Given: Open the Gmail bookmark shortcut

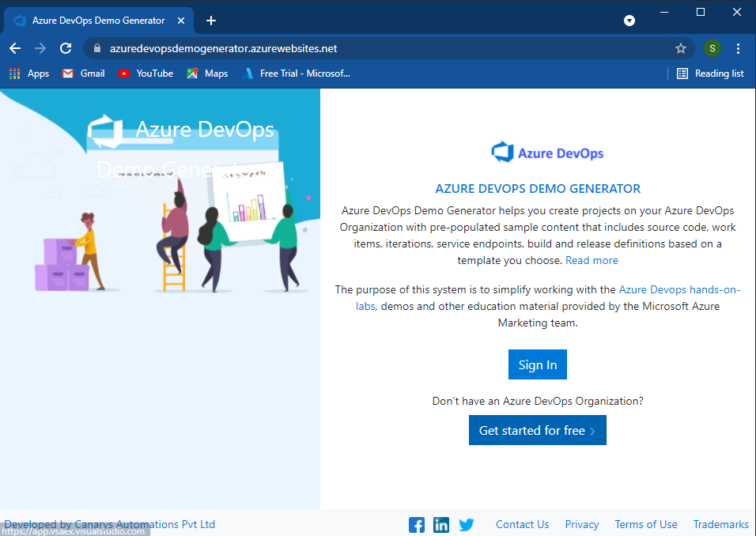Looking at the screenshot, I should pos(82,73).
